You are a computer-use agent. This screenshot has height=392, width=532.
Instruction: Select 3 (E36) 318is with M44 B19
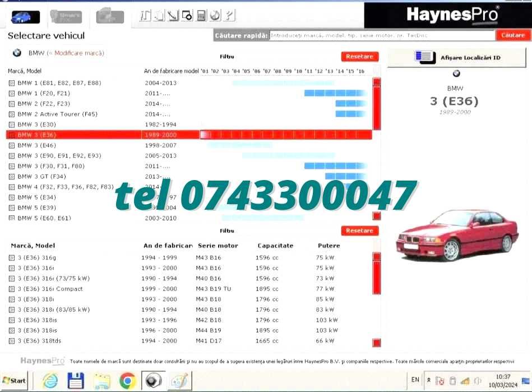(x=38, y=330)
